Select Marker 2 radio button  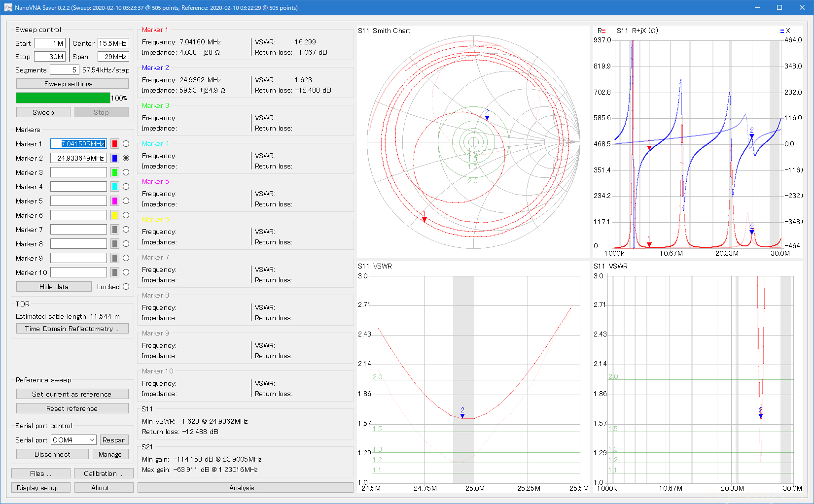tap(126, 158)
